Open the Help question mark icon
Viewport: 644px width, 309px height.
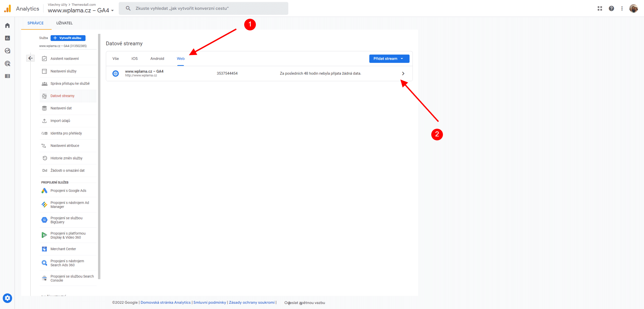pos(611,8)
